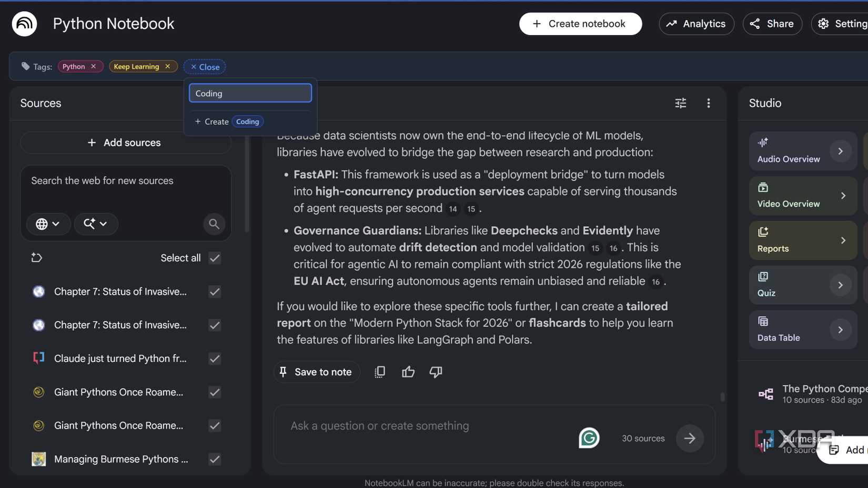Uncheck second Chapter 7 Invasive source
The height and width of the screenshot is (488, 868).
pos(215,325)
